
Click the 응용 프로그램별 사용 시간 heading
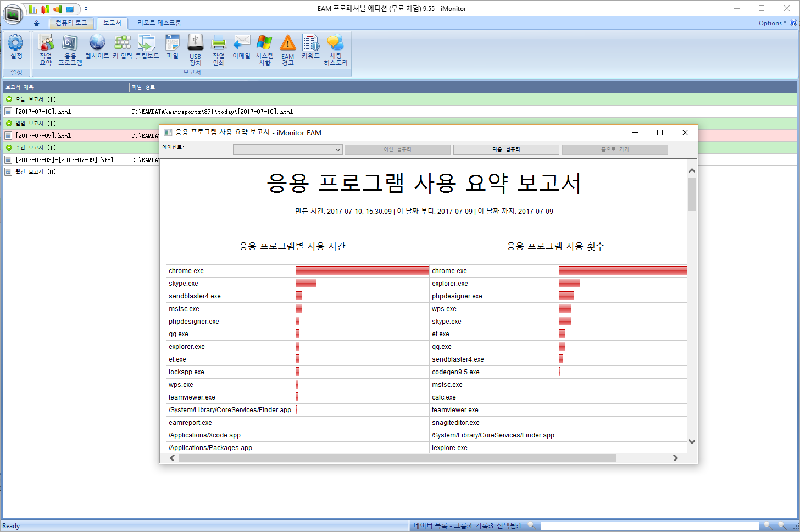click(292, 246)
